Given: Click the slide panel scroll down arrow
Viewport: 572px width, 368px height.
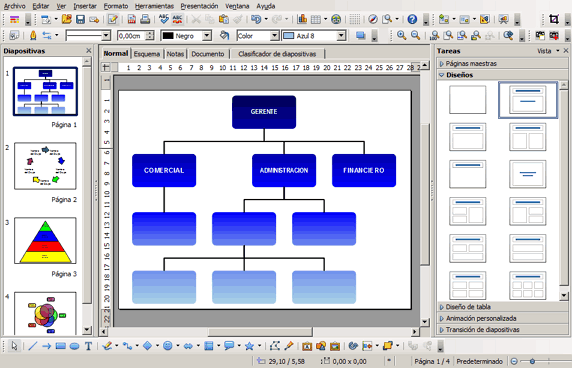Looking at the screenshot, I should pyautogui.click(x=87, y=330).
